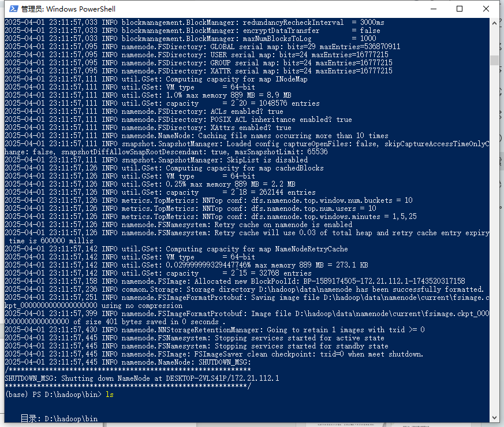Click 'Going to retain 1 images' log line
This screenshot has height=427, width=504.
pyautogui.click(x=215, y=330)
